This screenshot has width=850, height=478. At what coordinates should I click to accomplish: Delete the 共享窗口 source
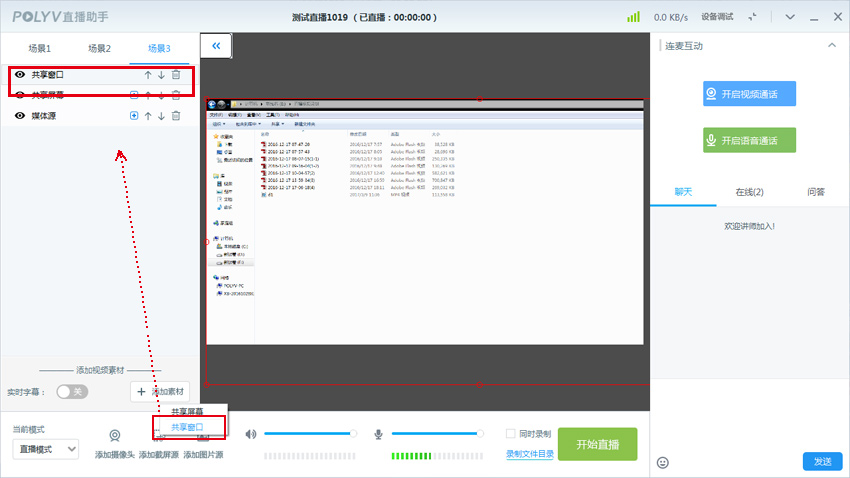coord(176,75)
